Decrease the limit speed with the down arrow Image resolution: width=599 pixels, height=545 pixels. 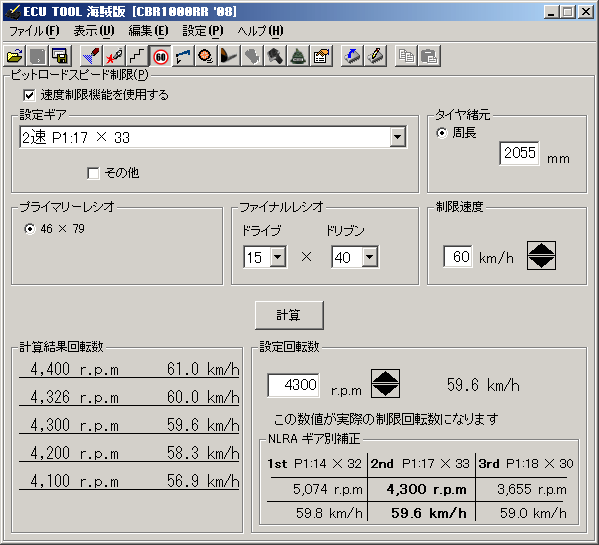541,262
